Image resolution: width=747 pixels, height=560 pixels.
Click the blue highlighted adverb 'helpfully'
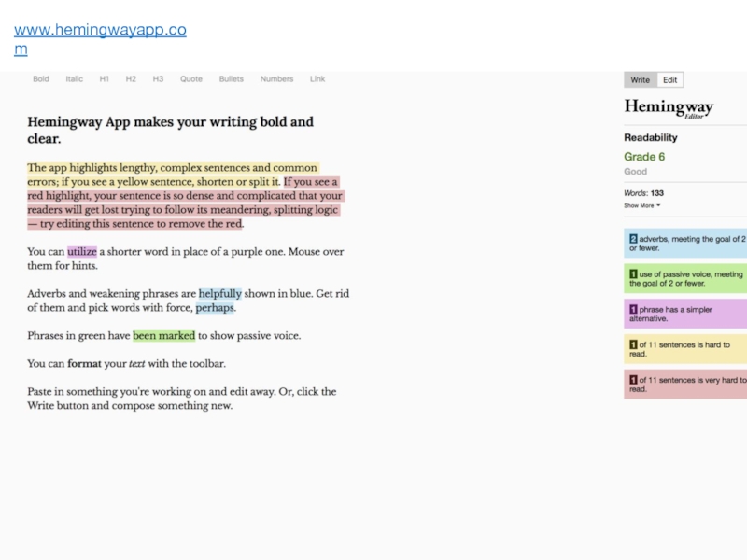(x=220, y=293)
